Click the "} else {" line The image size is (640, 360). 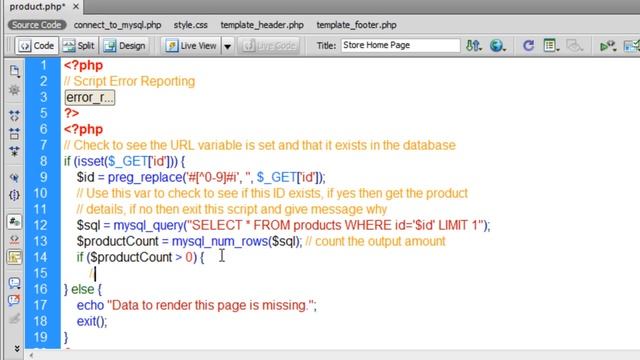click(x=83, y=289)
